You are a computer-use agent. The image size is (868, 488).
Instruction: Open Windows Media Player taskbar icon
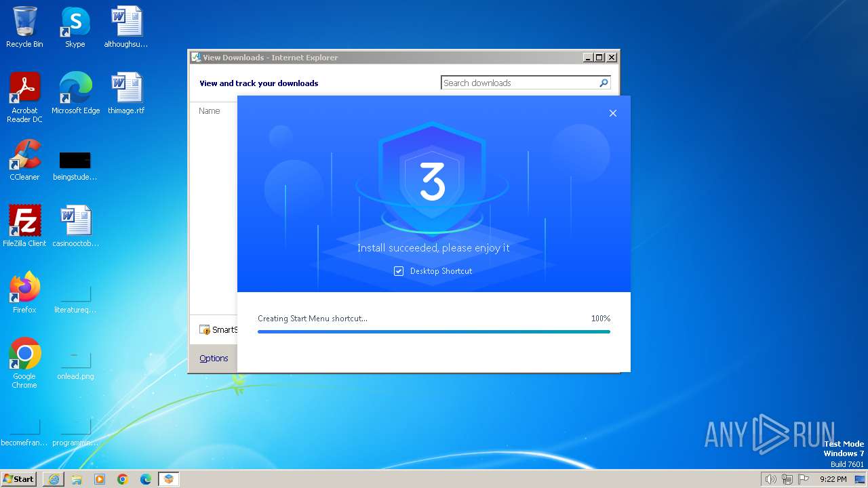pos(100,479)
